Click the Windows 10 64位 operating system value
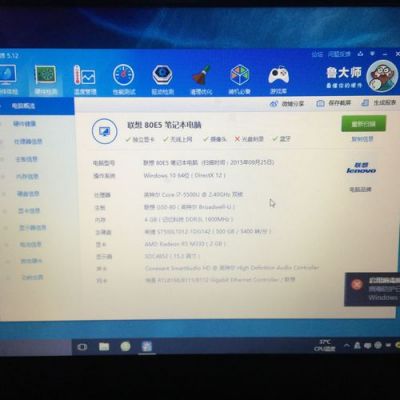400x400 pixels. coord(184,175)
